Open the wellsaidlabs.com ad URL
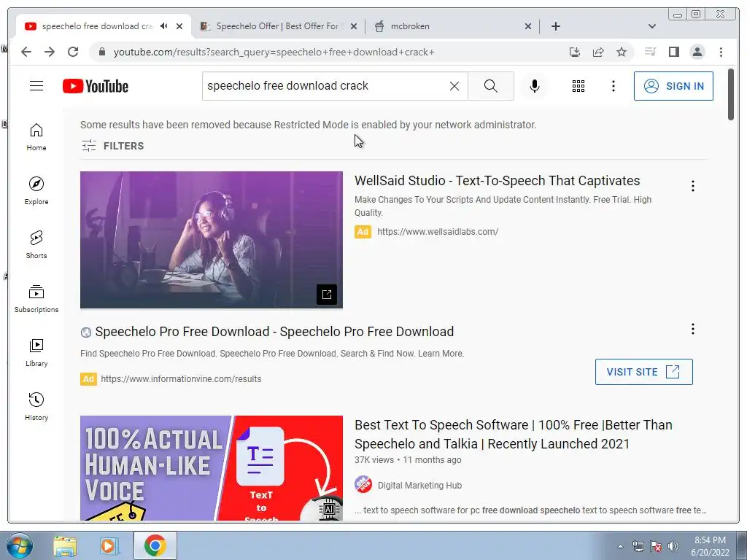This screenshot has height=560, width=747. (438, 231)
